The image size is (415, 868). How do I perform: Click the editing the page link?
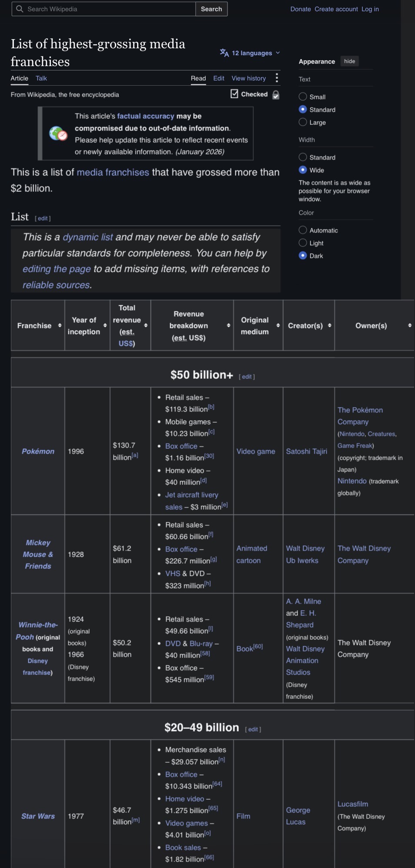(x=57, y=269)
